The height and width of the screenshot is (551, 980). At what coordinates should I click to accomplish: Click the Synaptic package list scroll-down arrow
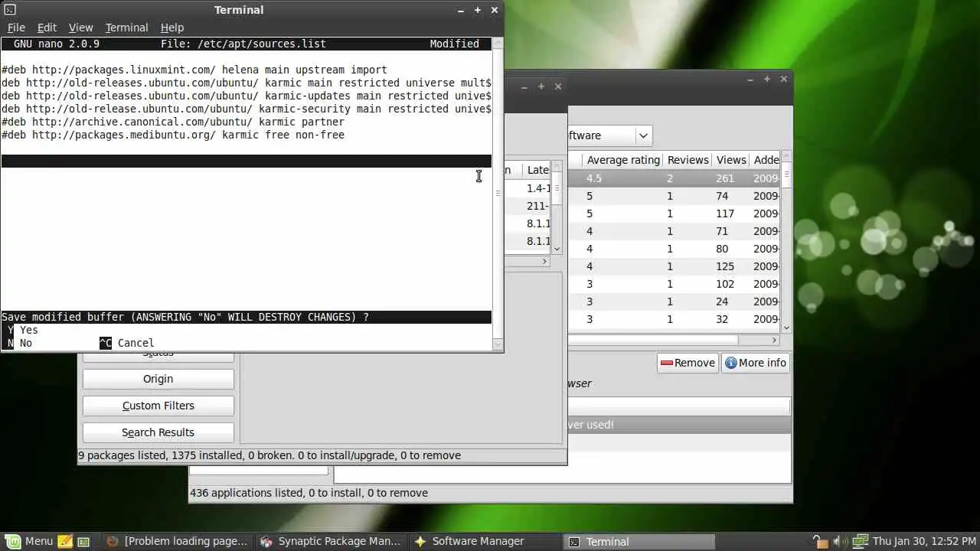click(x=557, y=249)
